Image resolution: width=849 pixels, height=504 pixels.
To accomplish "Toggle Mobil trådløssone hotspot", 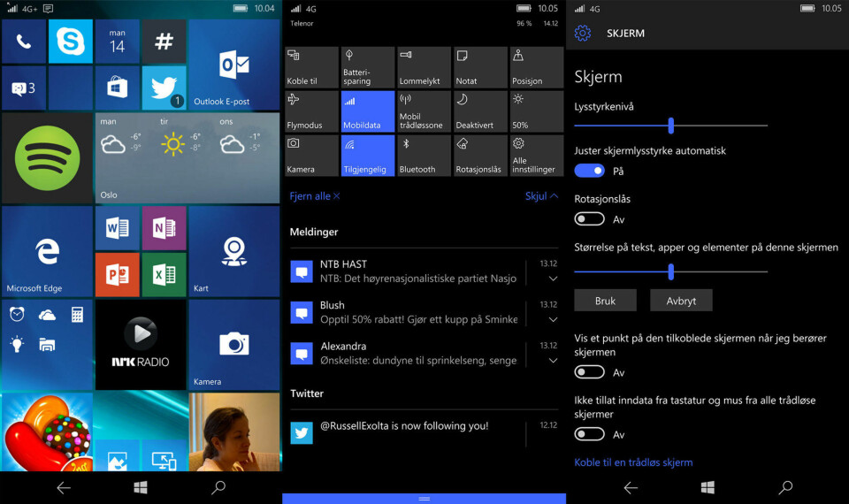I will (424, 111).
